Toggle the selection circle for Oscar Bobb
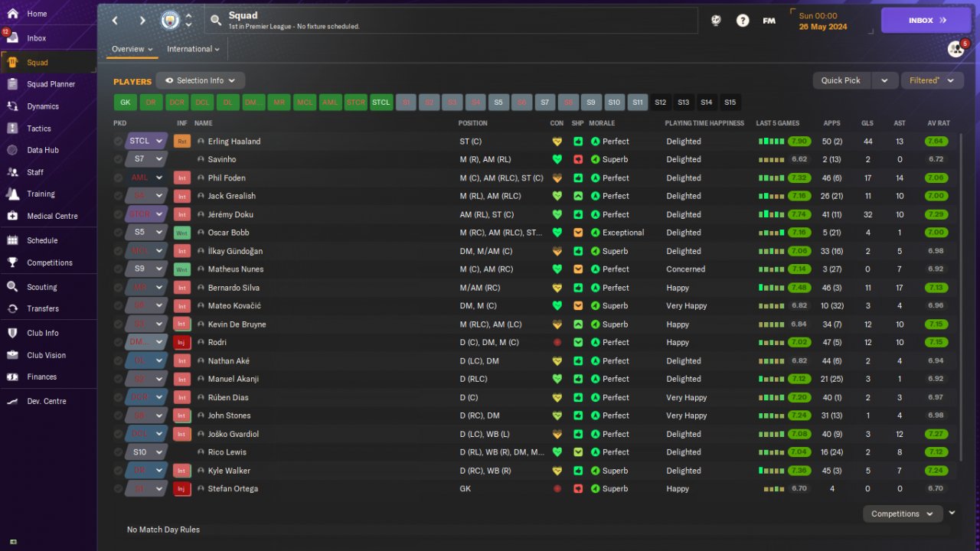Screen dimensions: 980x551 point(118,233)
